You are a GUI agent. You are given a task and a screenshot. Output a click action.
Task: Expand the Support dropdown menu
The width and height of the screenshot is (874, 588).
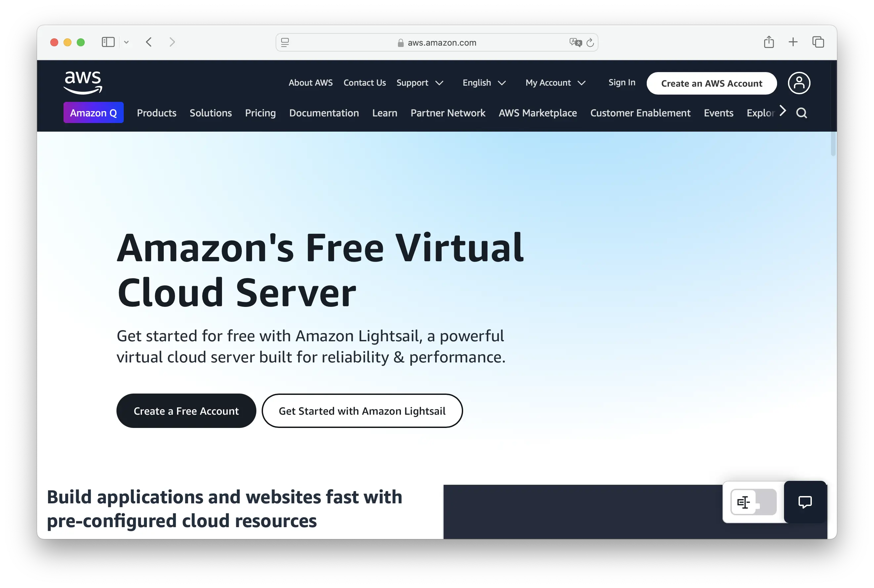420,83
